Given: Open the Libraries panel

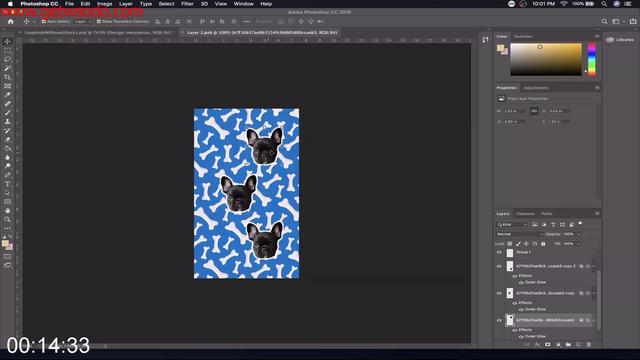Looking at the screenshot, I should click(620, 40).
